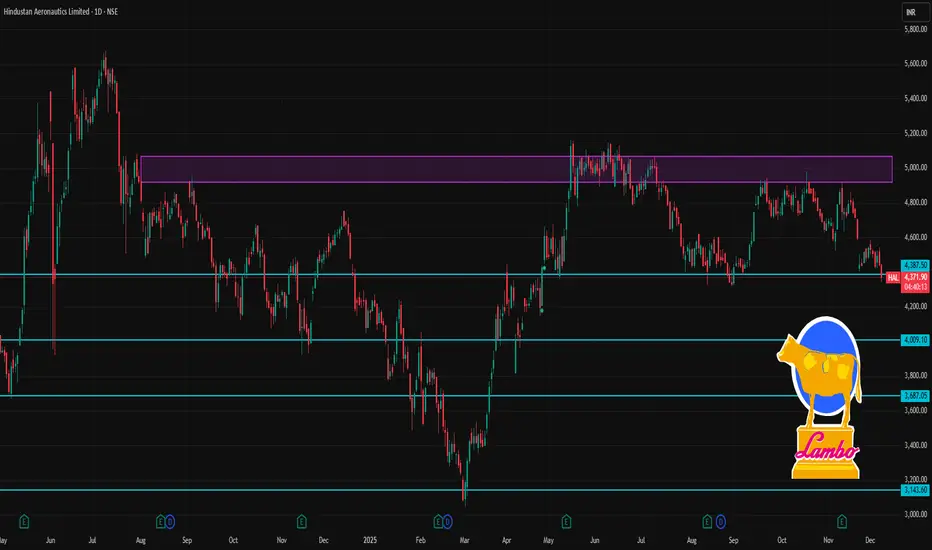The height and width of the screenshot is (550, 932).
Task: Select the purple resistance zone rectangle
Action: (516, 169)
